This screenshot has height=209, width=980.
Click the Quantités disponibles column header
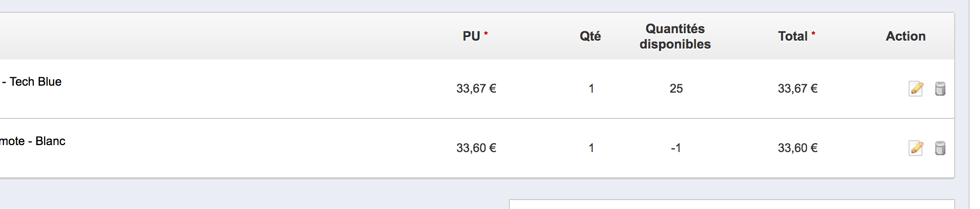(675, 36)
